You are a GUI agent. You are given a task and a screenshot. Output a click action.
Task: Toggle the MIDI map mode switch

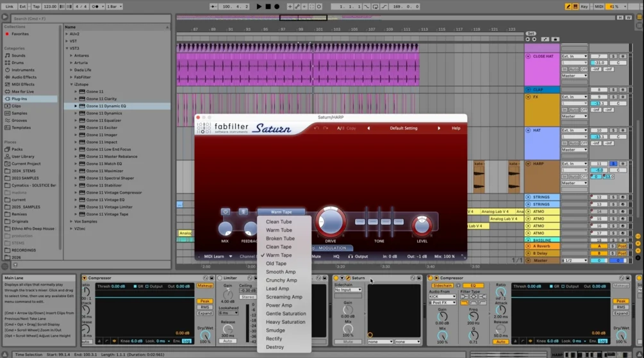599,6
